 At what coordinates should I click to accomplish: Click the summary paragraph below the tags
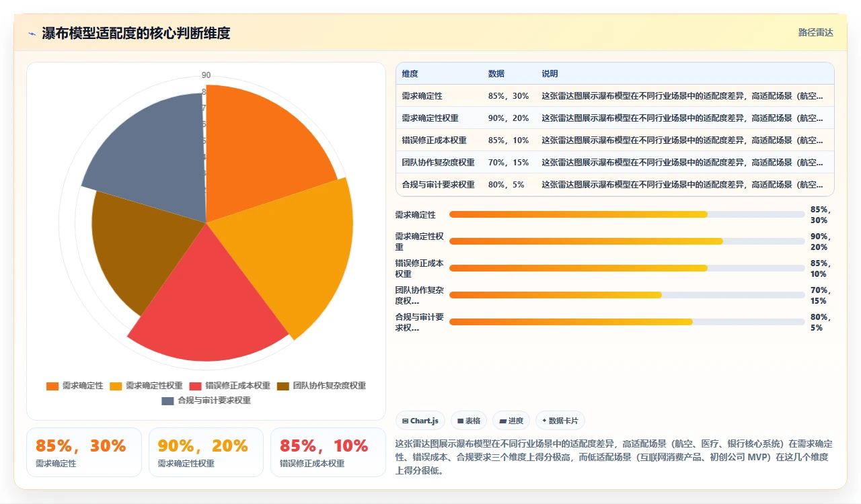615,457
